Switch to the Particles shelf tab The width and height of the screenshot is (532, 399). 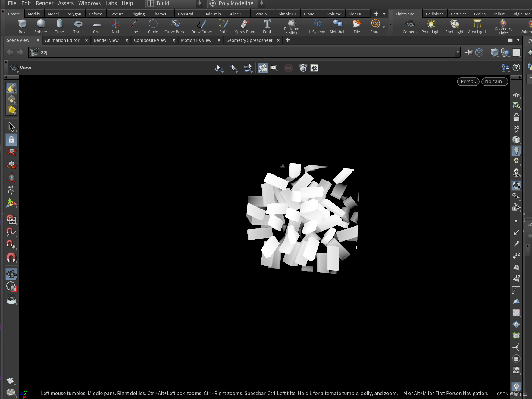(x=458, y=14)
